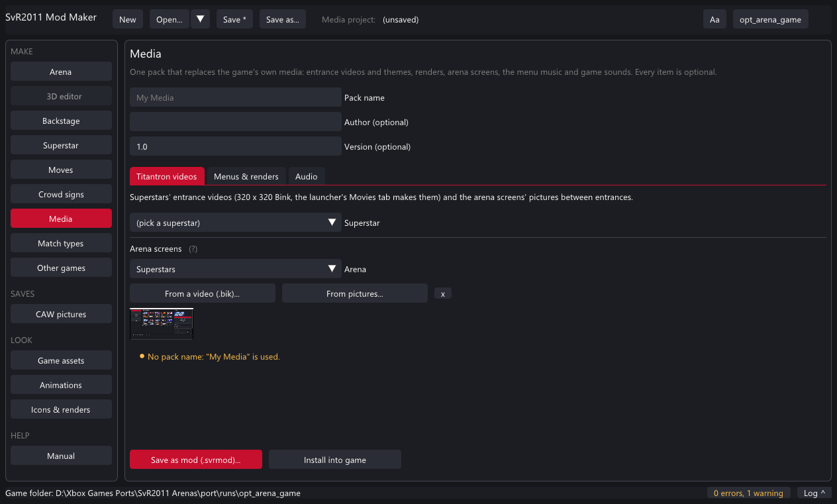The height and width of the screenshot is (504, 837).
Task: Open the Game assets section
Action: point(61,360)
